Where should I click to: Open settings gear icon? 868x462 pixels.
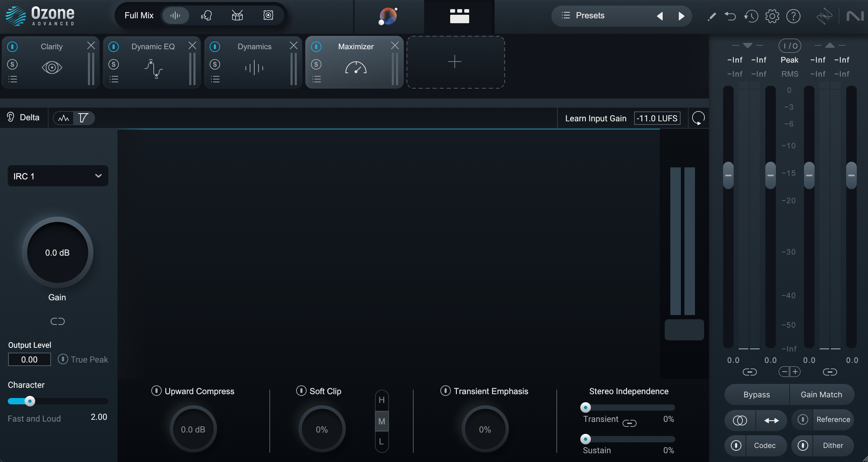pos(772,16)
